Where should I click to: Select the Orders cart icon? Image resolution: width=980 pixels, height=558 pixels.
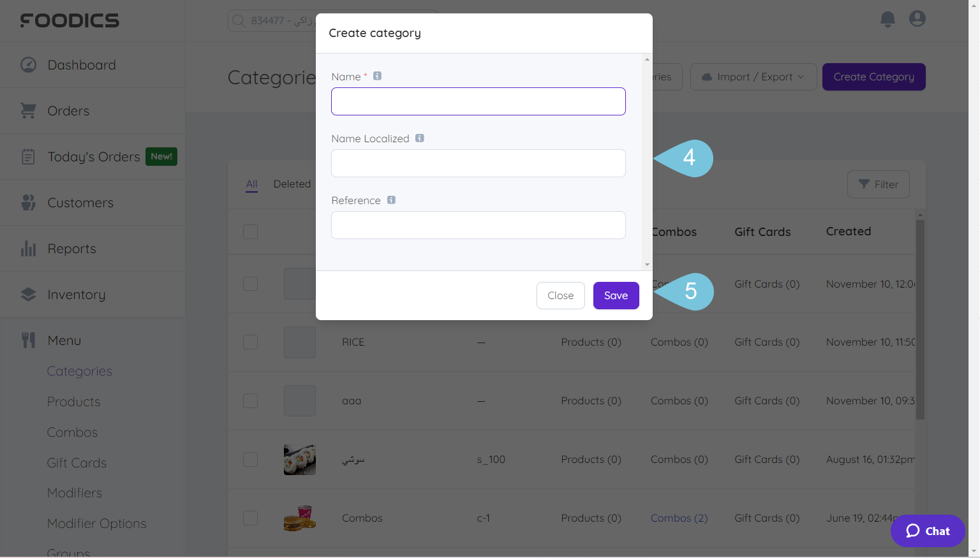(28, 110)
